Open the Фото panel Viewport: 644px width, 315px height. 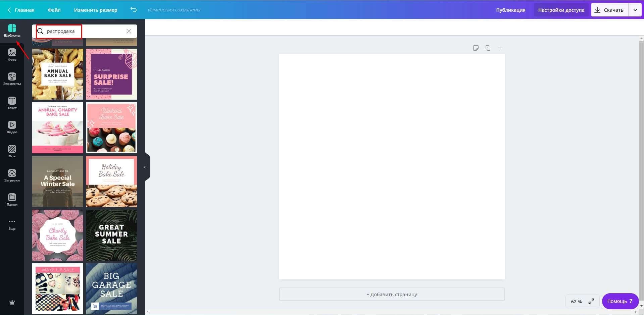point(12,55)
